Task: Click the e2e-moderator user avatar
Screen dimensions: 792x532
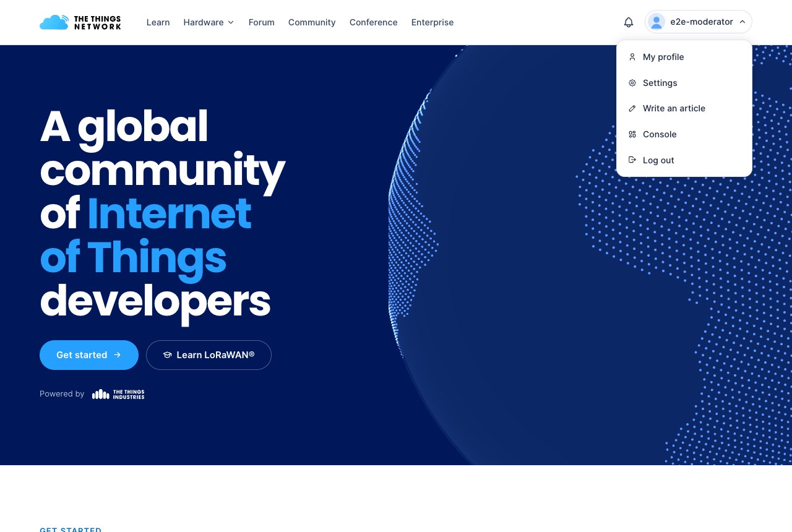Action: [656, 22]
